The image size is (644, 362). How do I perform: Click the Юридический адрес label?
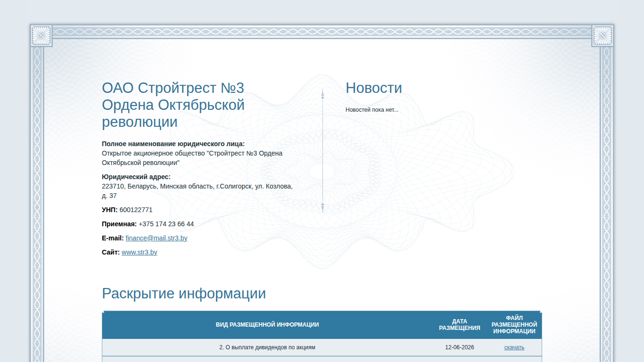pyautogui.click(x=136, y=177)
